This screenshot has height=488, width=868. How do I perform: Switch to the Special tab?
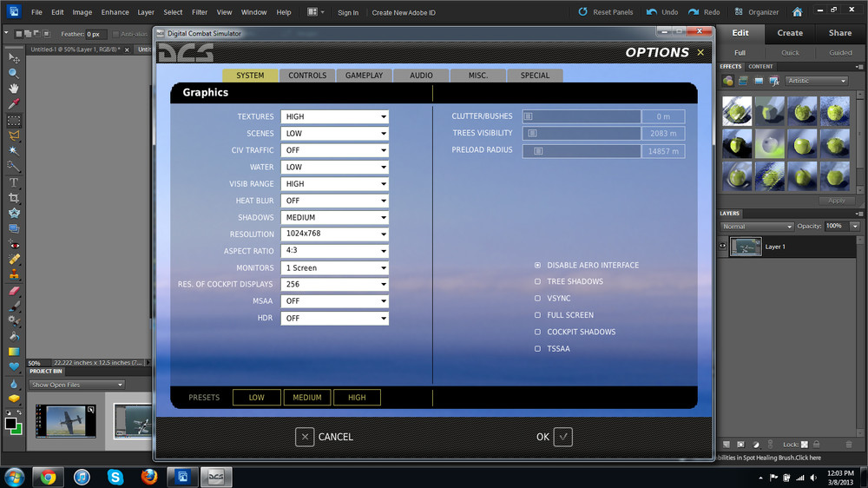(535, 76)
